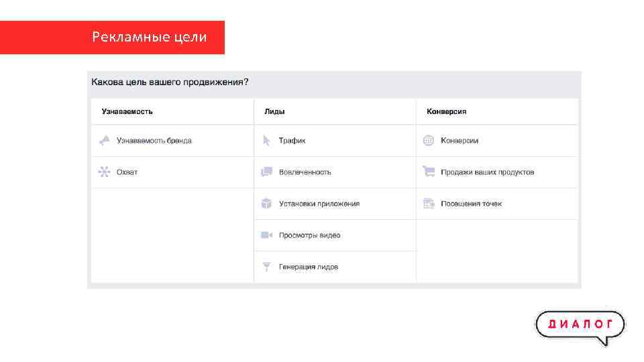The image size is (644, 362).
Task: Click the funnel icon for Генерация лидов
Action: tap(266, 267)
